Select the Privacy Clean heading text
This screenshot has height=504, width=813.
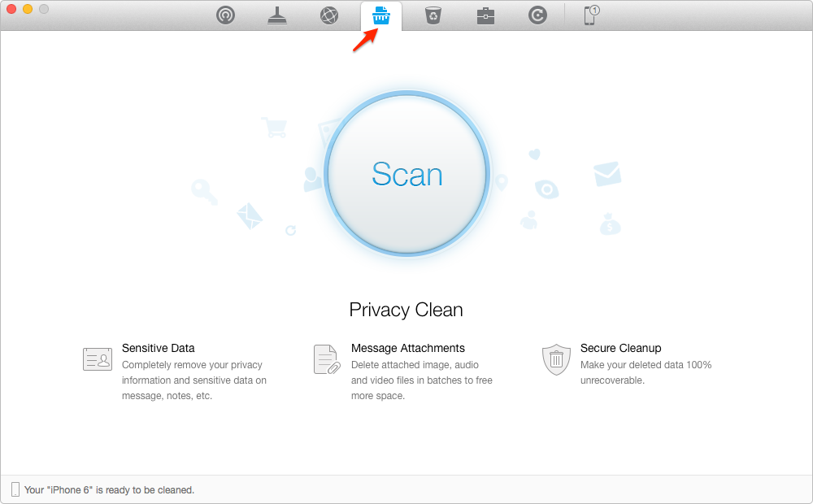(406, 310)
